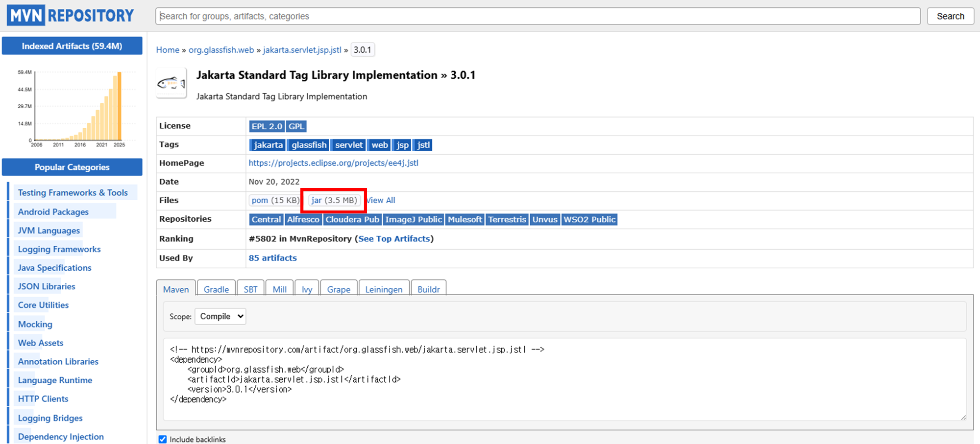Open Core Utilities category
Image resolution: width=980 pixels, height=444 pixels.
(43, 305)
